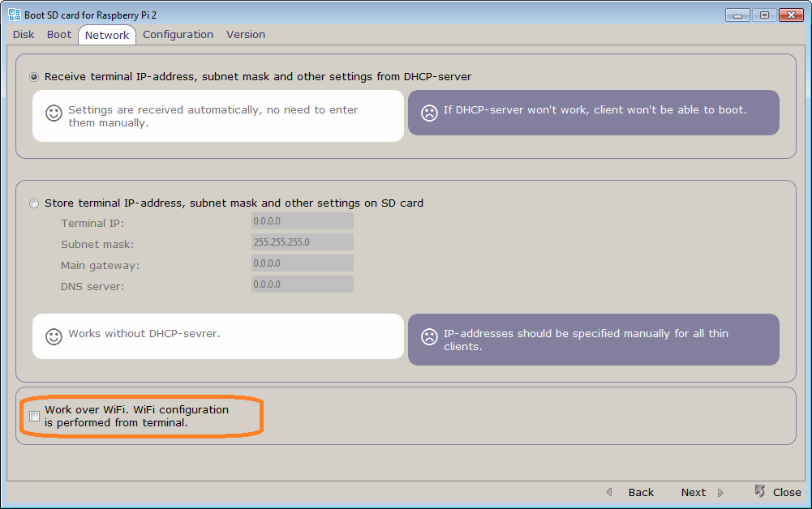Click the refresh icon next to Close
The height and width of the screenshot is (509, 812).
tap(760, 491)
